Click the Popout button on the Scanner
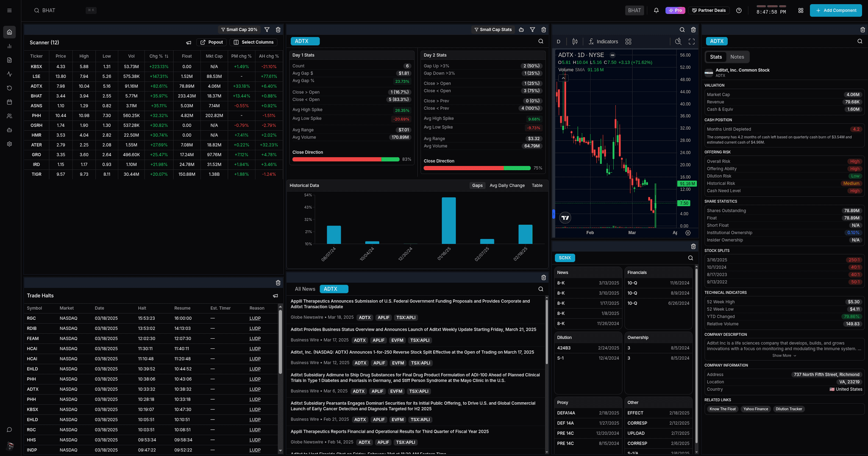 211,42
